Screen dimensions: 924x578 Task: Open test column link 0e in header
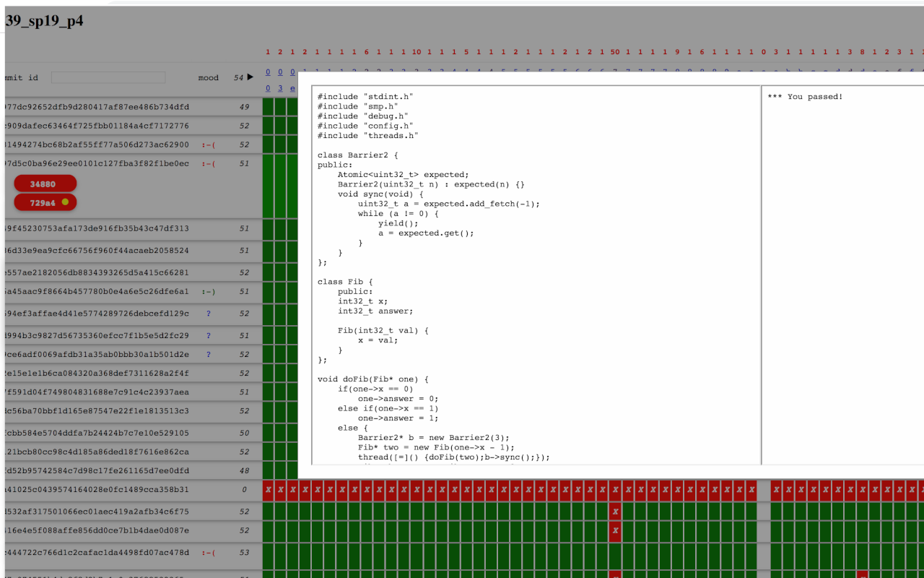292,88
